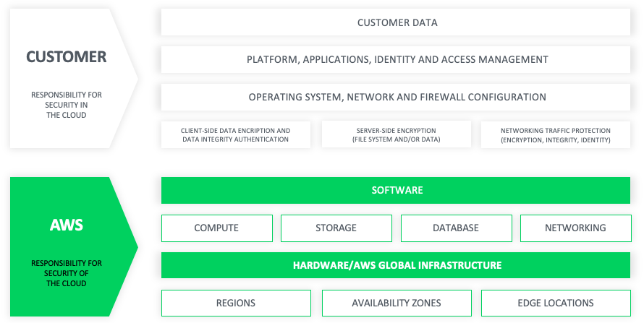Select Platform, Applications, Identity and Access Management box
644x323 pixels.
396,59
